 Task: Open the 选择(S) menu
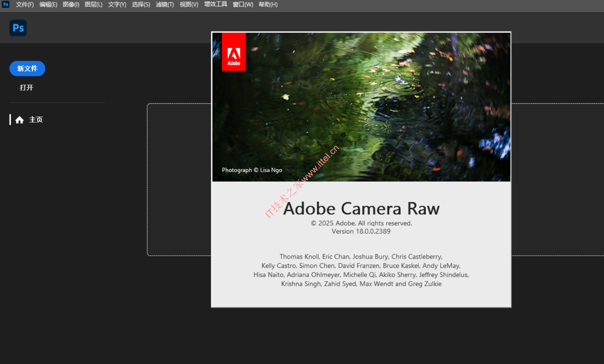[141, 5]
